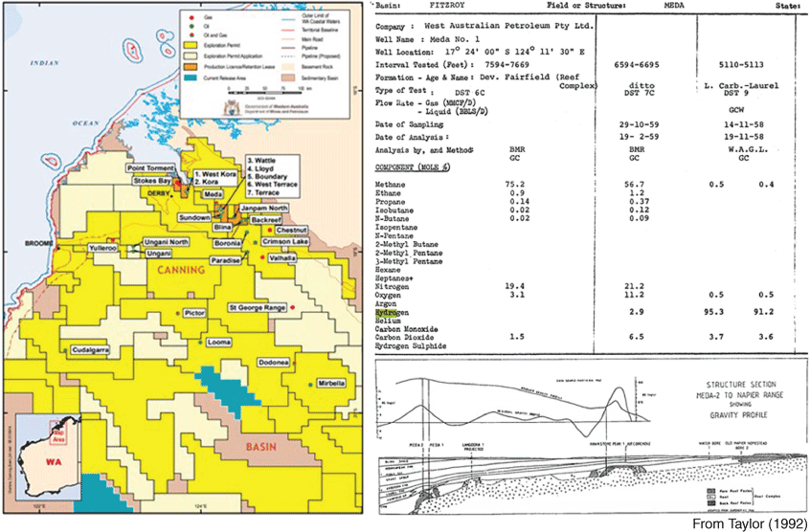Click the Paradise field label
This screenshot has width=810, height=532.
[x=226, y=260]
